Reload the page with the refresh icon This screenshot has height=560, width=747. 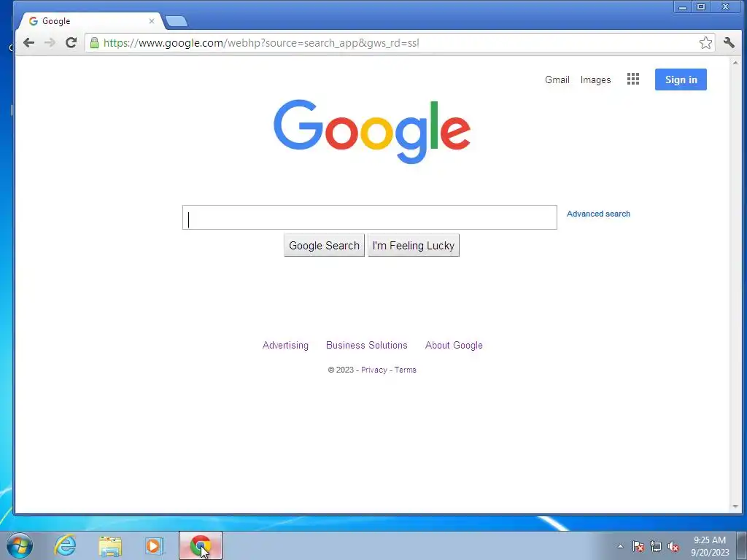[71, 43]
